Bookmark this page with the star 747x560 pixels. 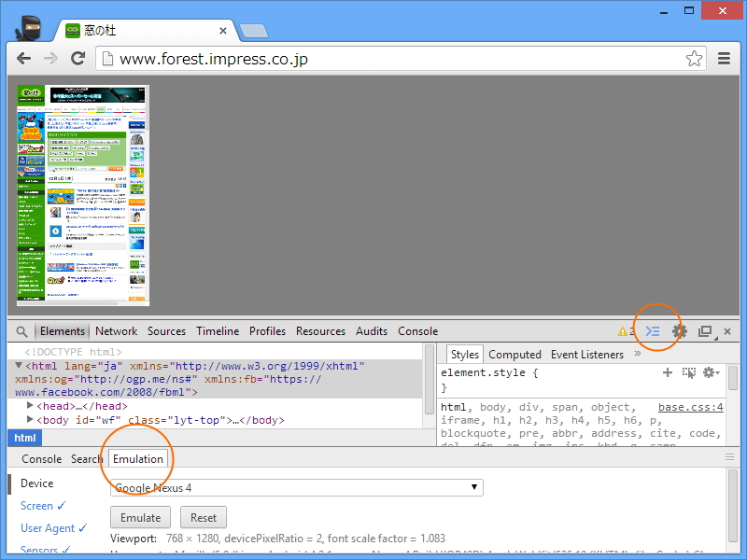click(x=694, y=59)
